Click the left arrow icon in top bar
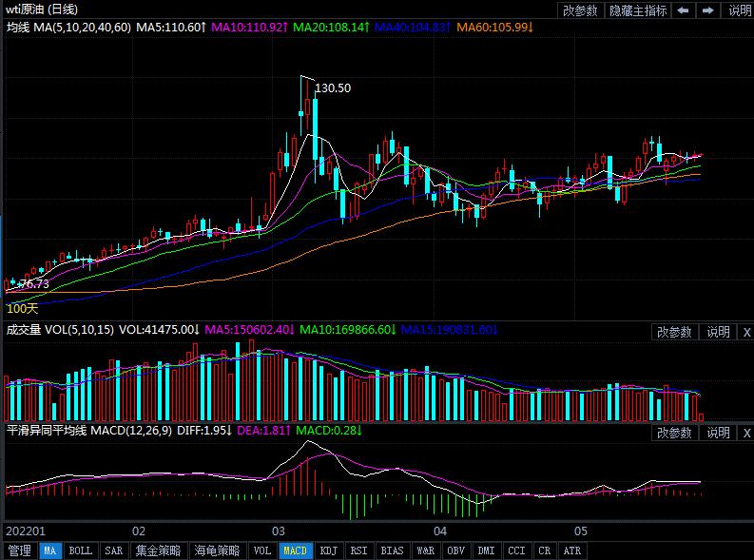Image resolution: width=754 pixels, height=560 pixels. point(684,10)
